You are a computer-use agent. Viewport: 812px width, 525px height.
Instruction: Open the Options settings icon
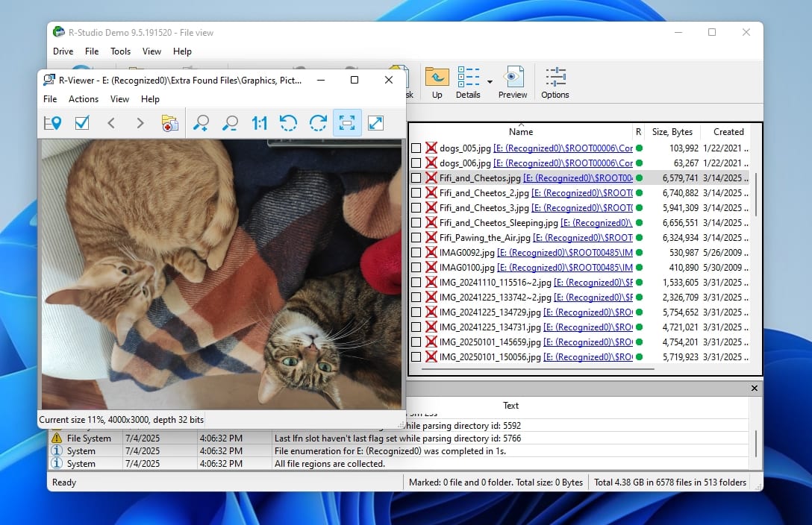coord(555,82)
